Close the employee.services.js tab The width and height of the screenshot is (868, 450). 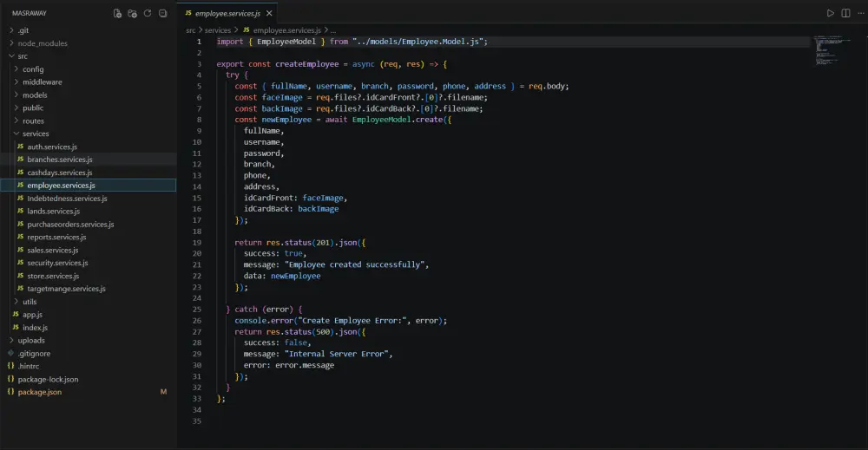269,13
